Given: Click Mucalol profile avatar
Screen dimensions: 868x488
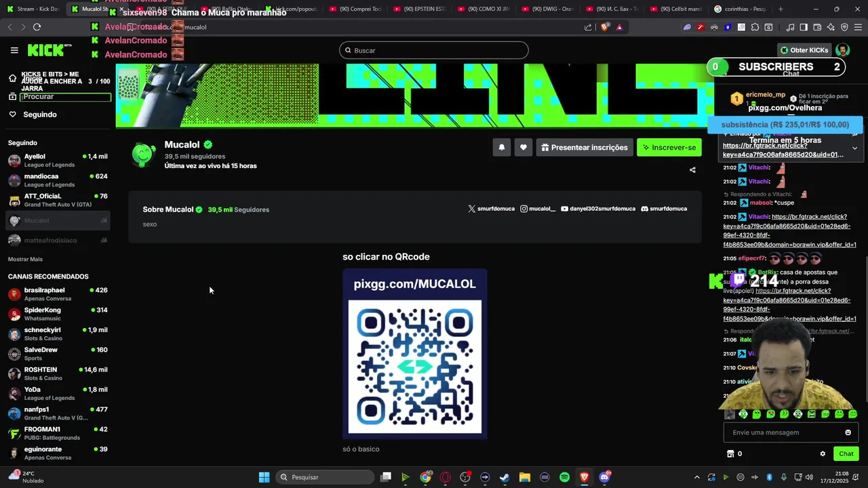Looking at the screenshot, I should click(143, 155).
